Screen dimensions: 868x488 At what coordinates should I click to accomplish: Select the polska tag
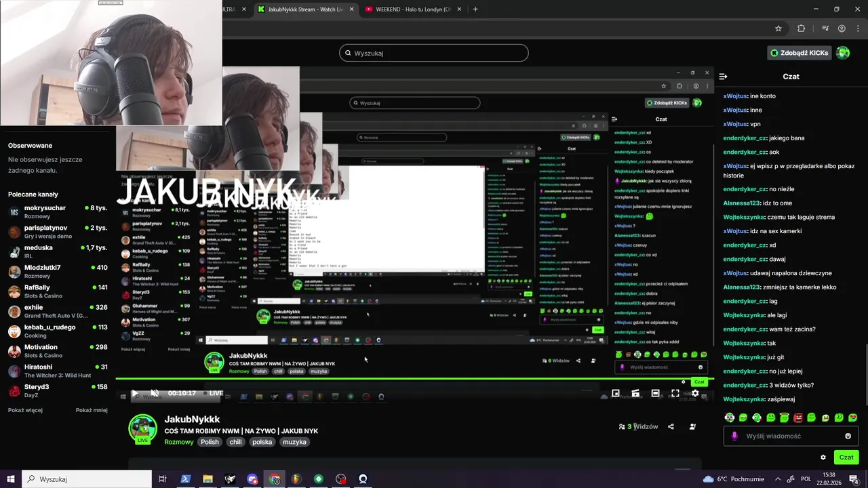(x=262, y=442)
